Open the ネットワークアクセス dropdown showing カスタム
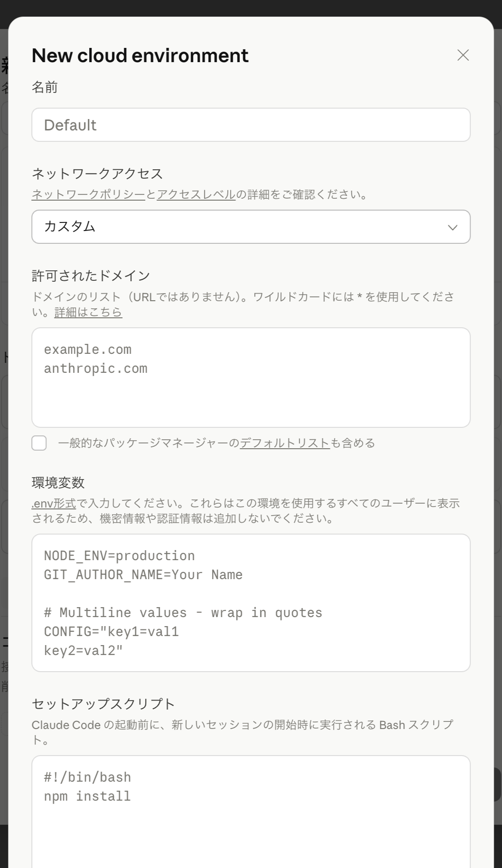This screenshot has height=868, width=502. tap(250, 227)
